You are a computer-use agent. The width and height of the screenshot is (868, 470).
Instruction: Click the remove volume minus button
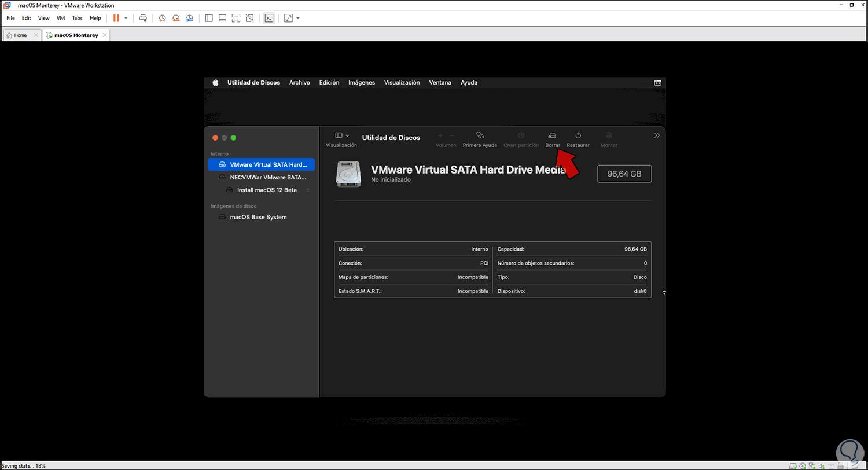click(x=453, y=135)
